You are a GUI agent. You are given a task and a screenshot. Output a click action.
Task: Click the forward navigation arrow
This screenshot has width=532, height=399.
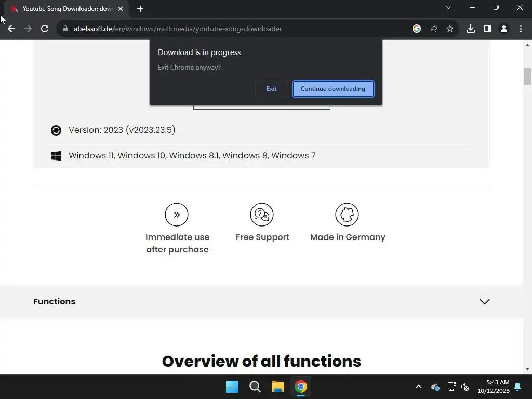[x=28, y=29]
